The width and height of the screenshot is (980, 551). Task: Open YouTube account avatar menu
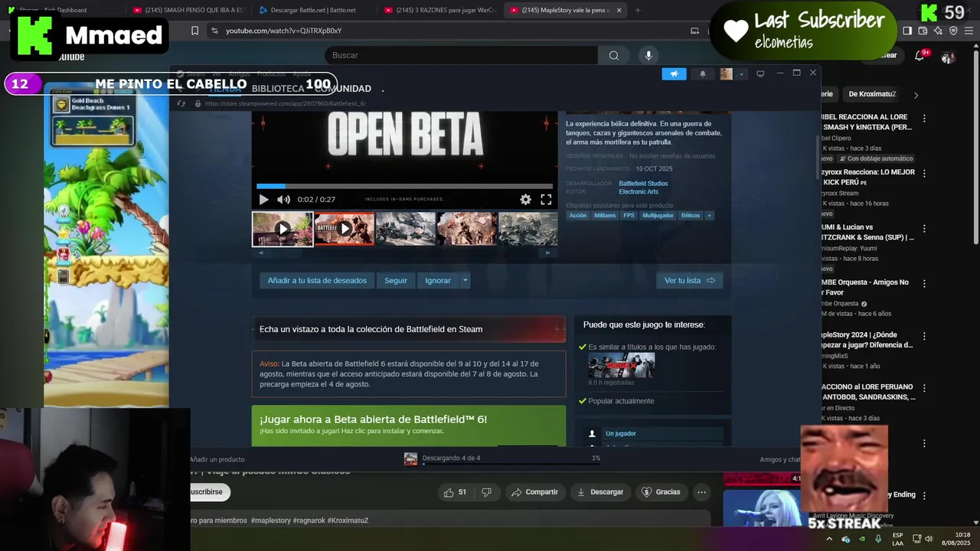(948, 57)
